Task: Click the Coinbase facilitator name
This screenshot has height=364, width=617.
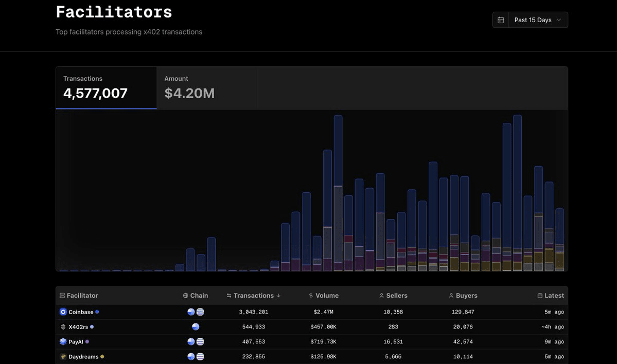Action: pyautogui.click(x=81, y=312)
